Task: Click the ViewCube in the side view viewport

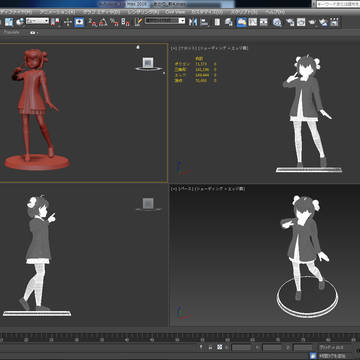Action: [148, 204]
